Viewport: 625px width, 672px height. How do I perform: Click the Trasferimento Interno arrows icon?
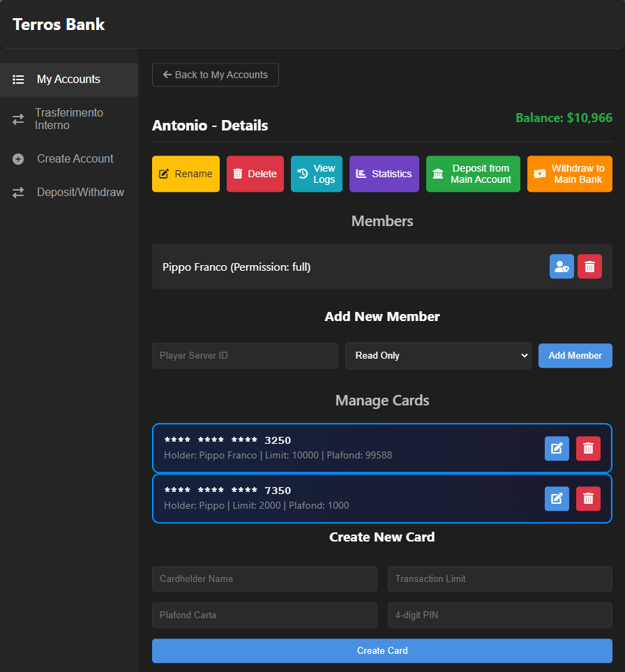[18, 119]
